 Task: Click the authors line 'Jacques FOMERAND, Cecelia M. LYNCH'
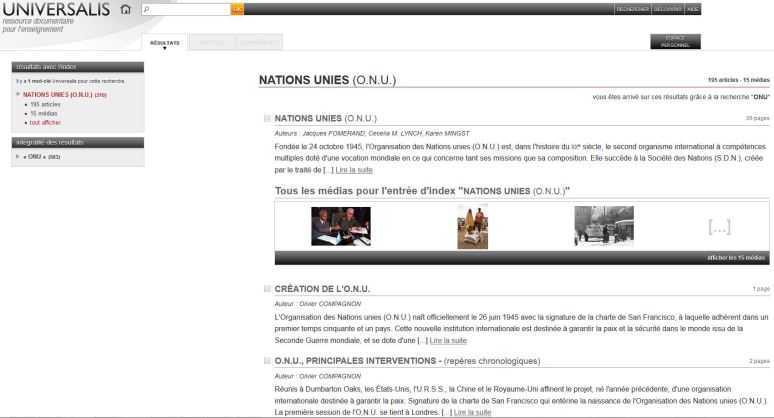point(372,133)
